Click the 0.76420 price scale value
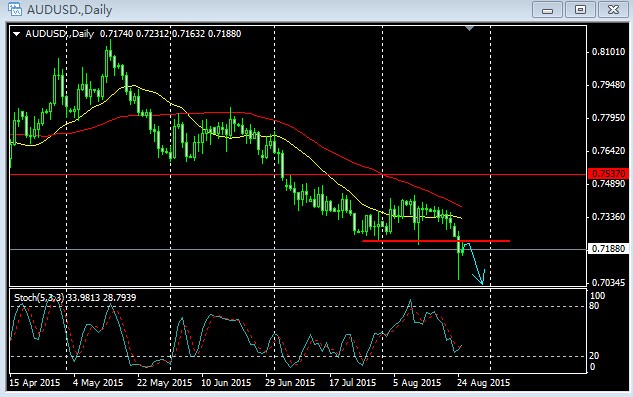This screenshot has height=397, width=633. (x=608, y=151)
